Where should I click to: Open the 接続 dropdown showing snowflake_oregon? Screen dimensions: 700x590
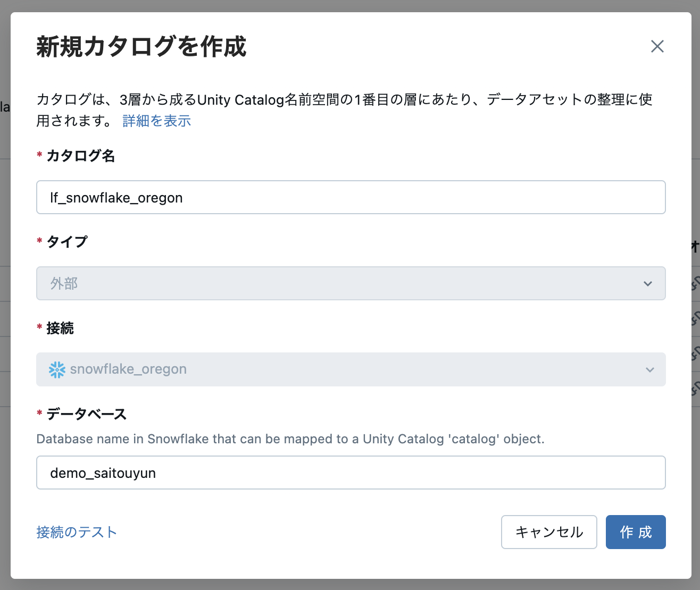click(x=351, y=369)
